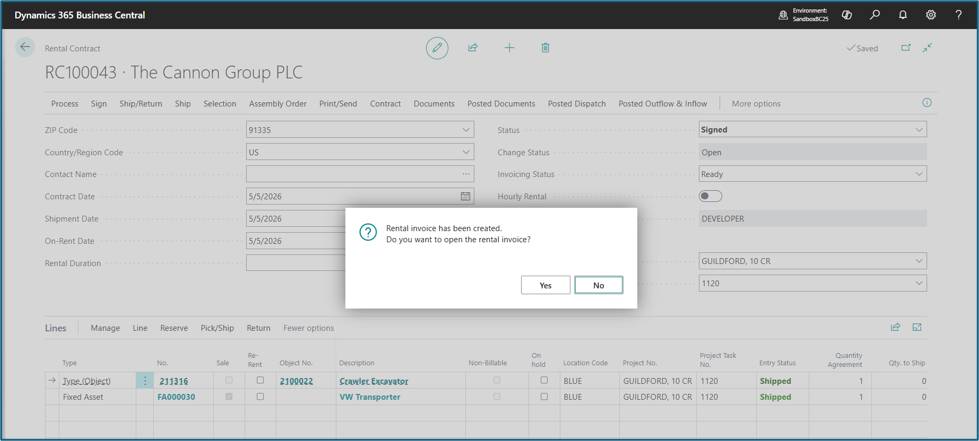This screenshot has width=979, height=441.
Task: Open Crawler Excavator description link
Action: click(373, 381)
